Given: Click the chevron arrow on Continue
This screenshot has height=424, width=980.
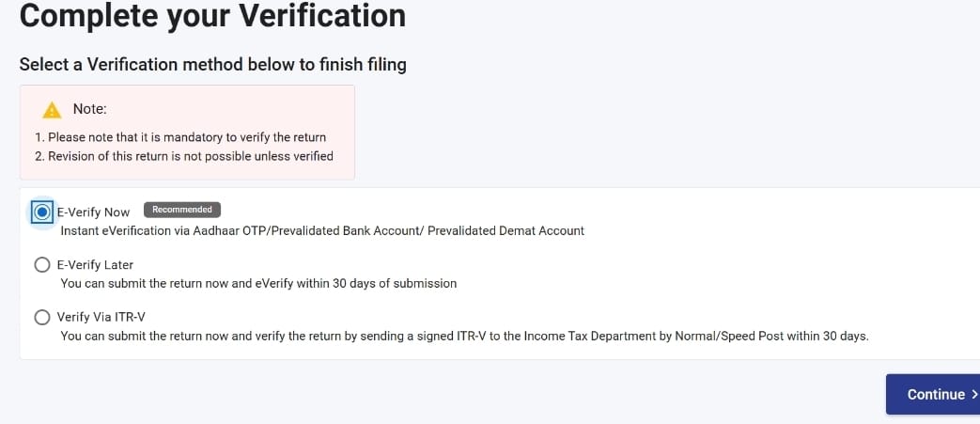Looking at the screenshot, I should 973,394.
